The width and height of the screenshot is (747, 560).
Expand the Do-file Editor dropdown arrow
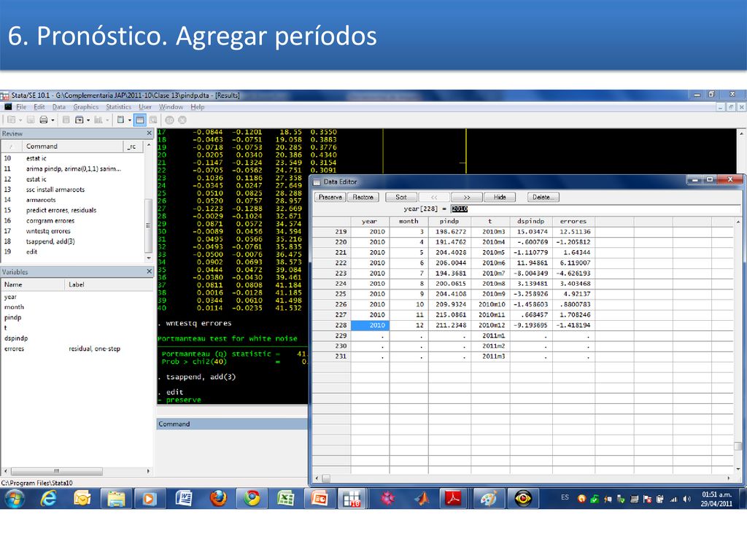[130, 120]
